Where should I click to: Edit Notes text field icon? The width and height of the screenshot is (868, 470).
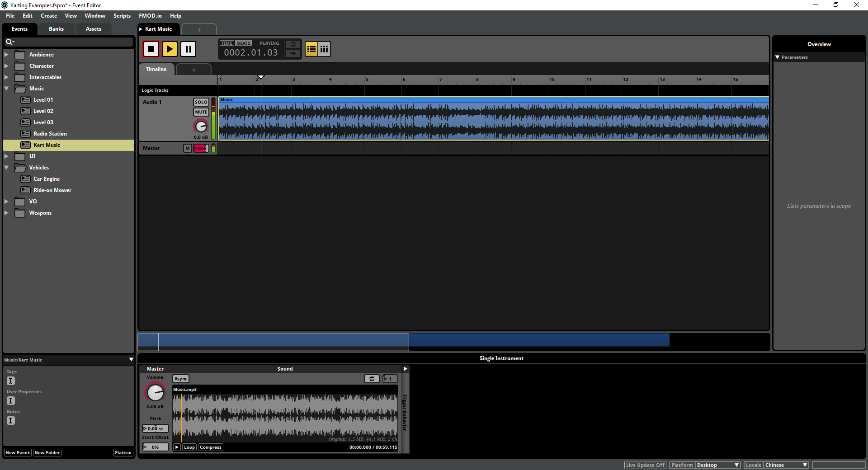pyautogui.click(x=11, y=421)
